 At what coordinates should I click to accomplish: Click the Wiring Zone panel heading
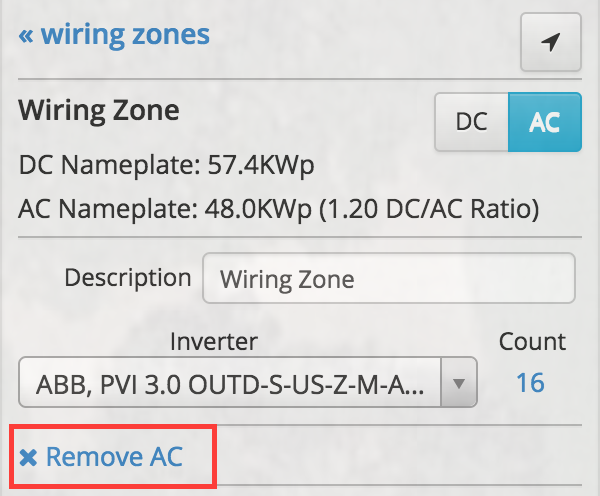point(99,109)
